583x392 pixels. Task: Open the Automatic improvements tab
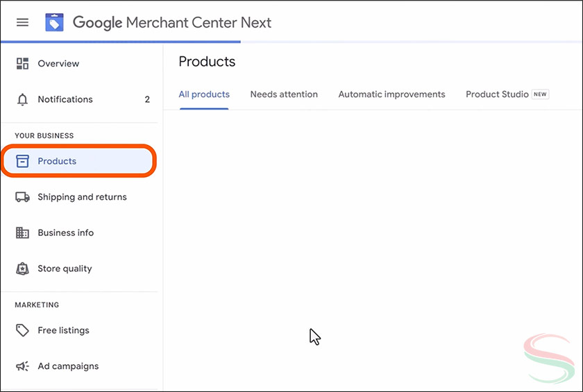point(391,94)
